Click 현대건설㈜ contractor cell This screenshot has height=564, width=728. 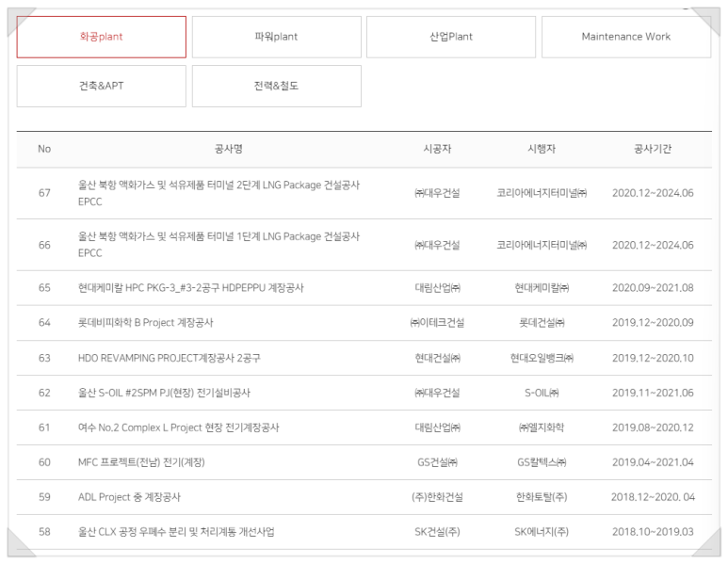(x=437, y=358)
